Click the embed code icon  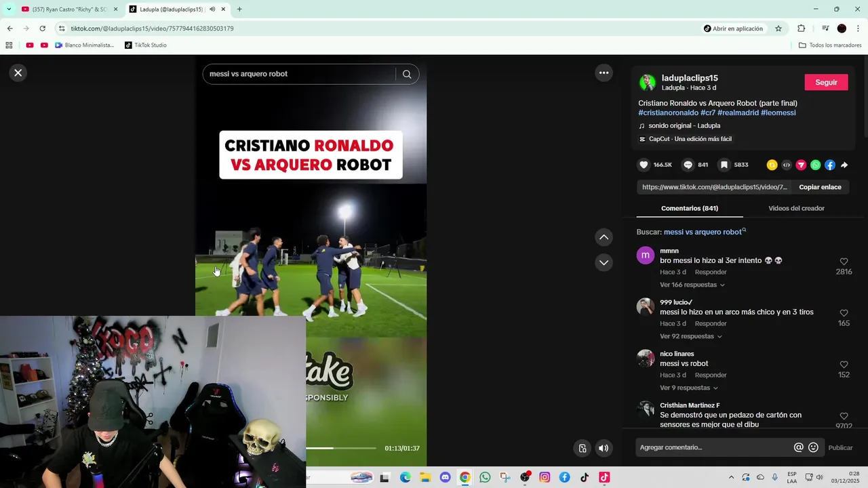pyautogui.click(x=787, y=165)
